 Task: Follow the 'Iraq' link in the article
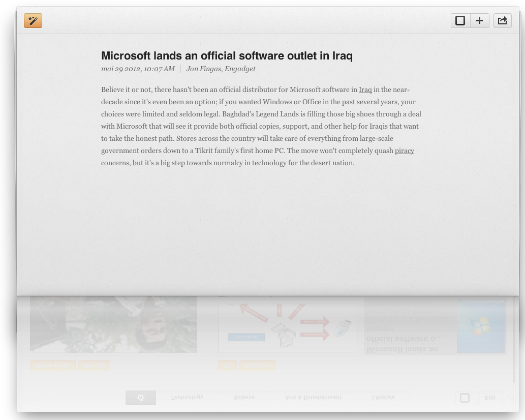[x=365, y=89]
